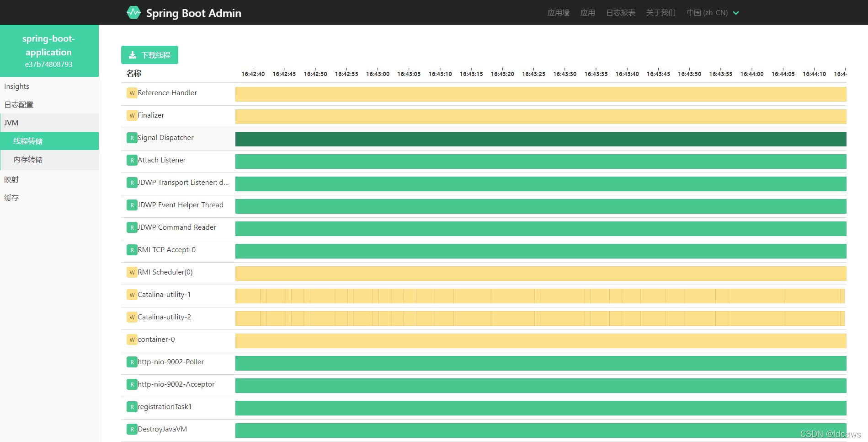The height and width of the screenshot is (442, 868).
Task: Click R badge of registrationTask1
Action: (x=132, y=407)
